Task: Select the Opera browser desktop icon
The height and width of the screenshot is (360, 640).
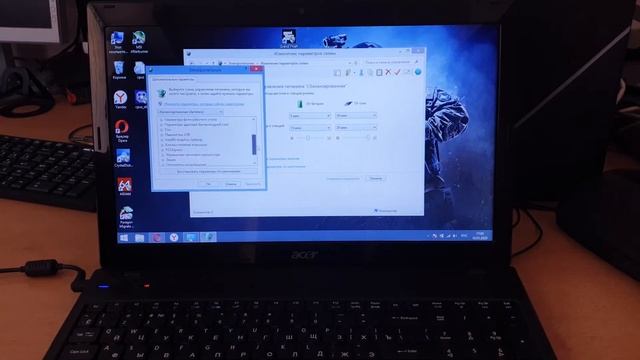Action: (122, 131)
